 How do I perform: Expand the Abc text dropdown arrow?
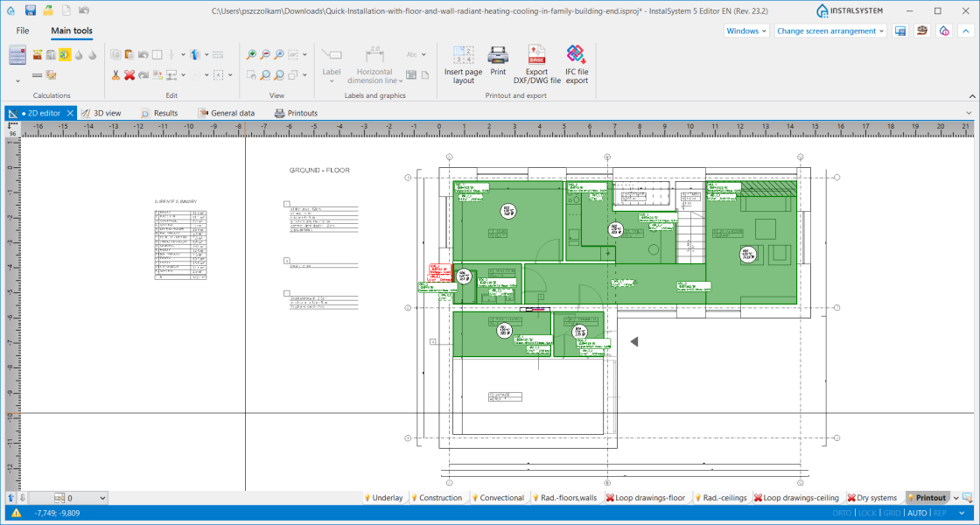click(x=423, y=55)
